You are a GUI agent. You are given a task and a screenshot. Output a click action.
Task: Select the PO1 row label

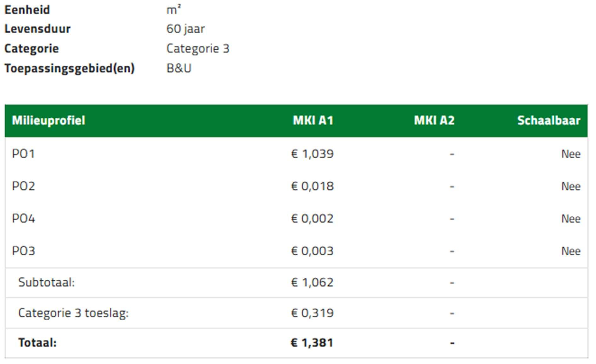(23, 154)
